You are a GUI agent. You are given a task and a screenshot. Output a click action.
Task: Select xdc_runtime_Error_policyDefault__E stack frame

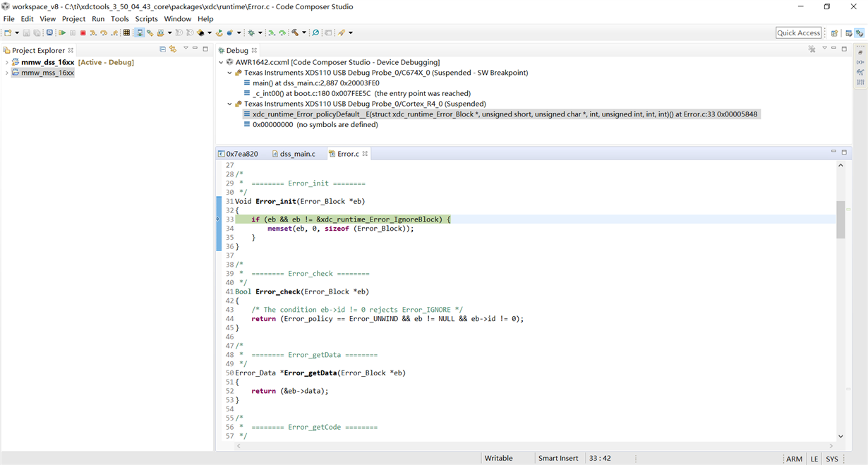point(501,114)
